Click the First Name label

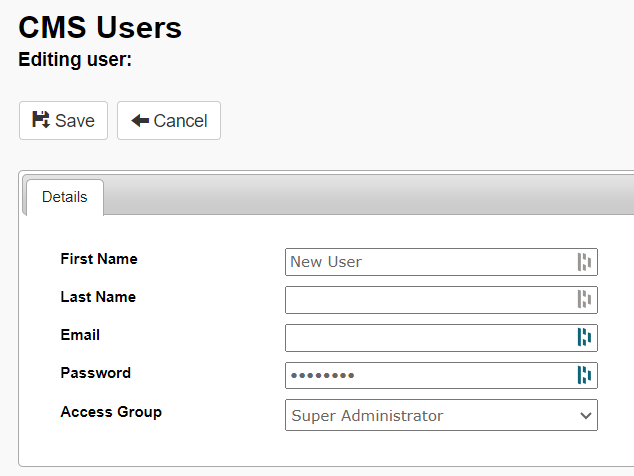[x=99, y=259]
